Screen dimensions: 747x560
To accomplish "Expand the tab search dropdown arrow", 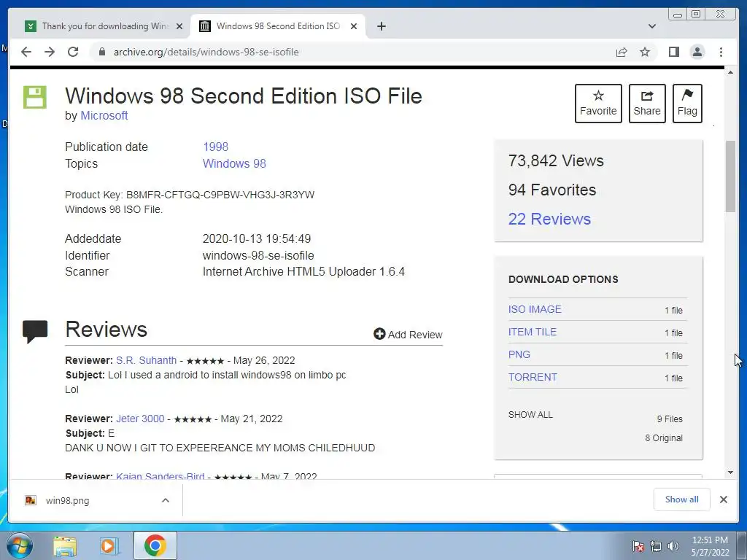I will tap(652, 26).
